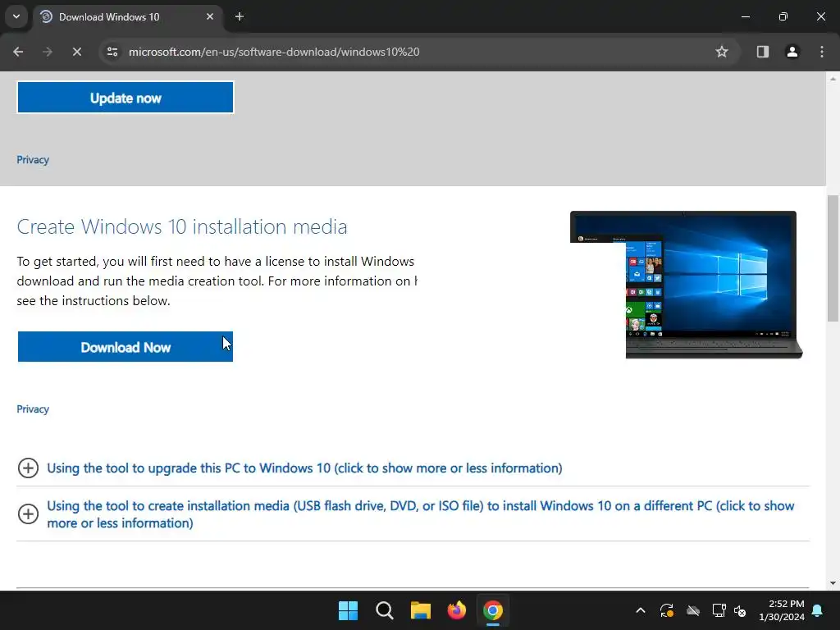This screenshot has height=630, width=840.
Task: Click the network display tray icon
Action: coord(719,610)
